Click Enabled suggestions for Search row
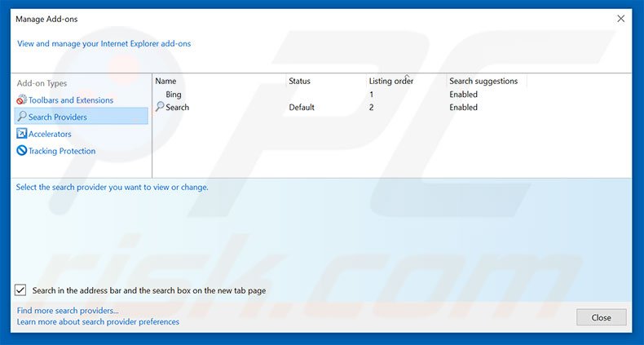 click(463, 107)
